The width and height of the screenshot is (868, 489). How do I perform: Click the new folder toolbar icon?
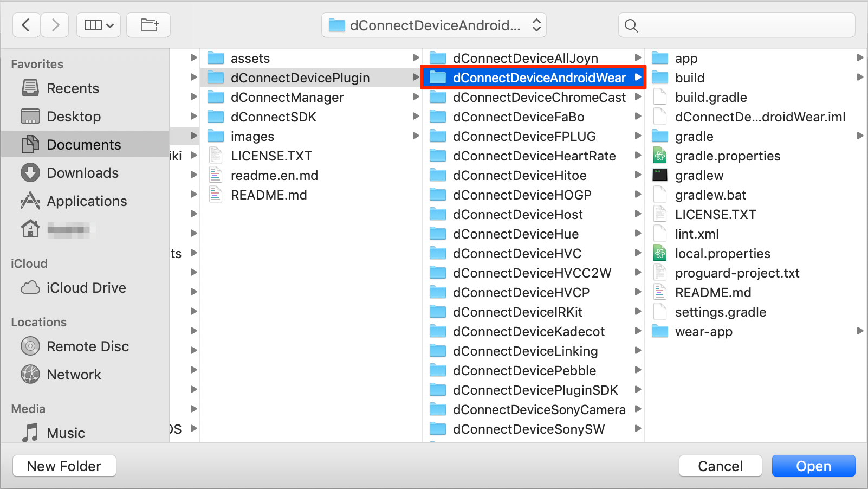point(148,25)
